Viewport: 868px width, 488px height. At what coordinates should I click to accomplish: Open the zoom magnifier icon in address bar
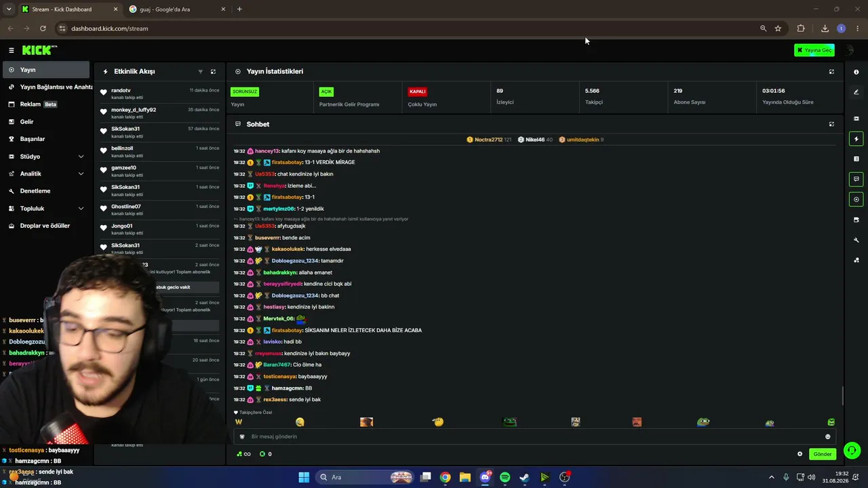[x=763, y=28]
